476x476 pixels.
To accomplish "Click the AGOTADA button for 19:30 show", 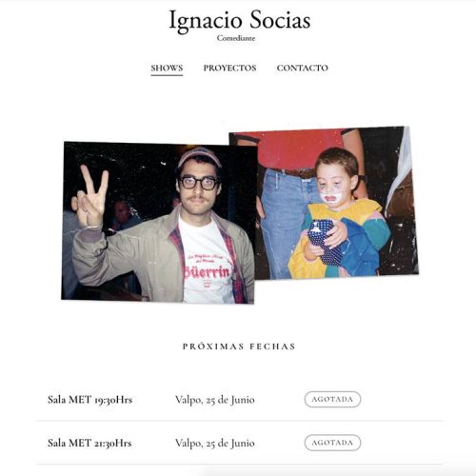I will (x=332, y=399).
